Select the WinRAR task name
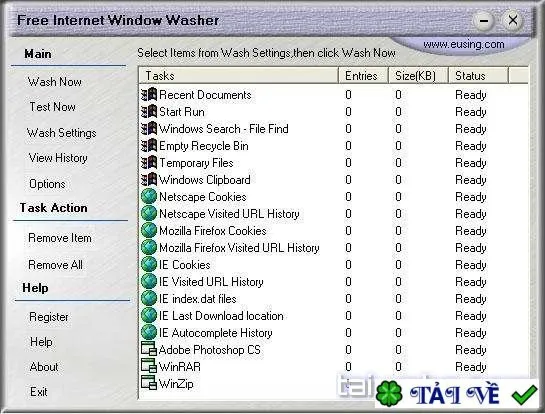Image resolution: width=545 pixels, height=414 pixels. click(179, 367)
